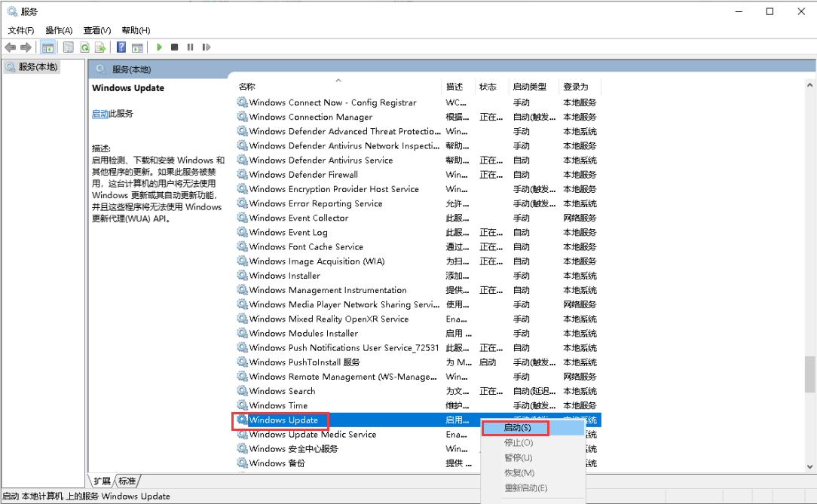Select Windows Defender Advanced Threat Protection row

click(418, 132)
